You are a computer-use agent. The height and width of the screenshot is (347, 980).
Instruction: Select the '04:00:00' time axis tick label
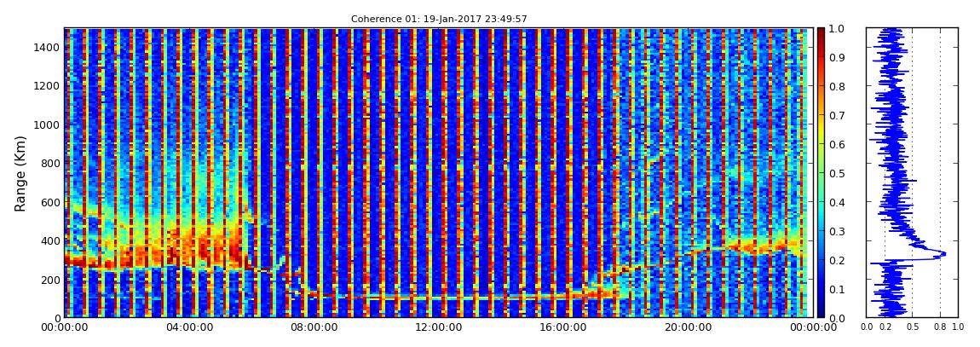[187, 327]
